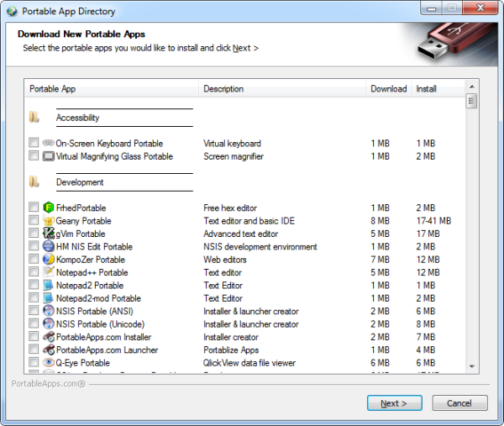Image resolution: width=504 pixels, height=426 pixels.
Task: Click the 'QlickView data file viewer' description
Action: click(249, 363)
